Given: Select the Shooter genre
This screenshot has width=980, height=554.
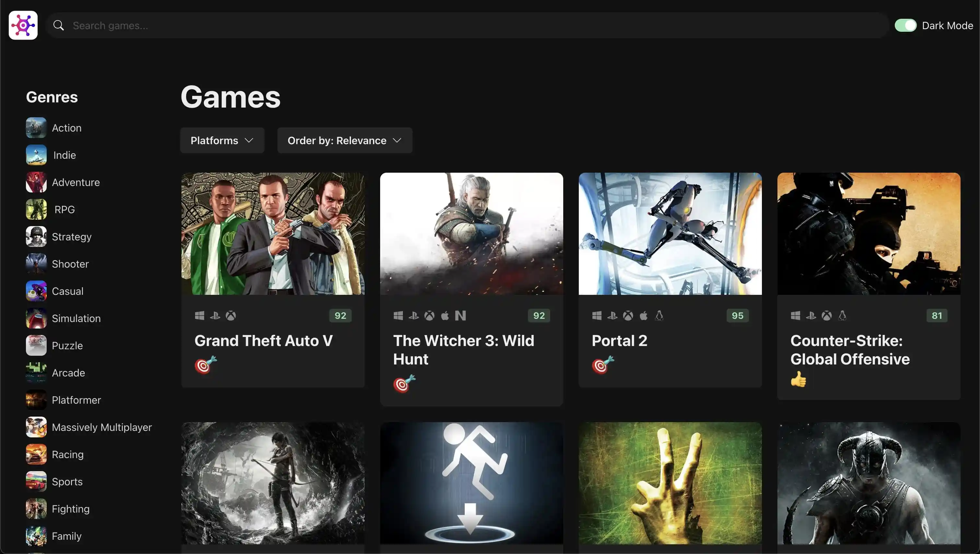Looking at the screenshot, I should tap(70, 264).
